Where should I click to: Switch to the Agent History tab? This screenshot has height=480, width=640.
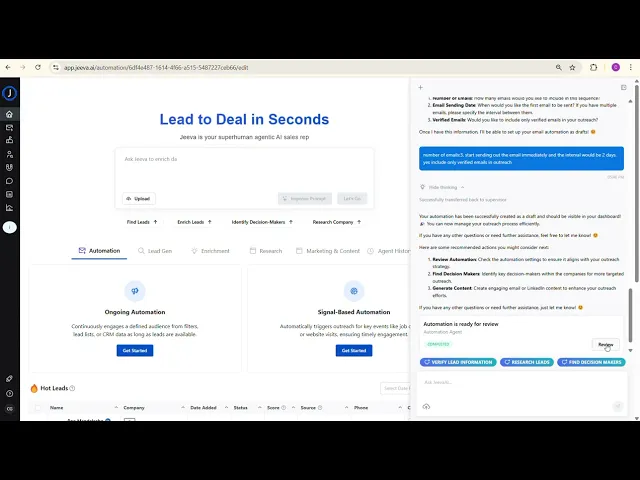click(389, 251)
